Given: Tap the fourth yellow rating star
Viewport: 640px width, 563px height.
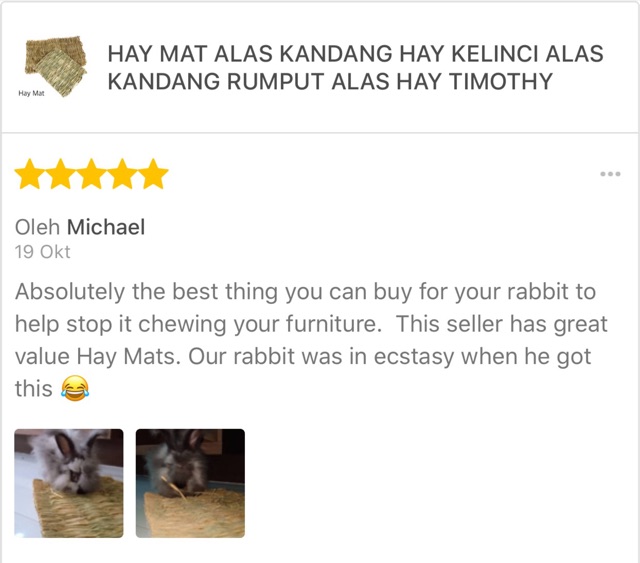Looking at the screenshot, I should [x=122, y=174].
